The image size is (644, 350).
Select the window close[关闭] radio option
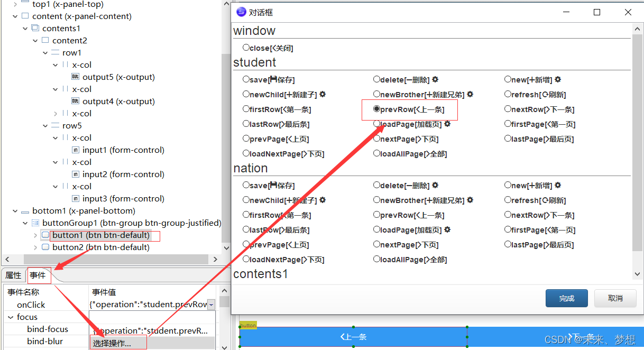point(246,48)
